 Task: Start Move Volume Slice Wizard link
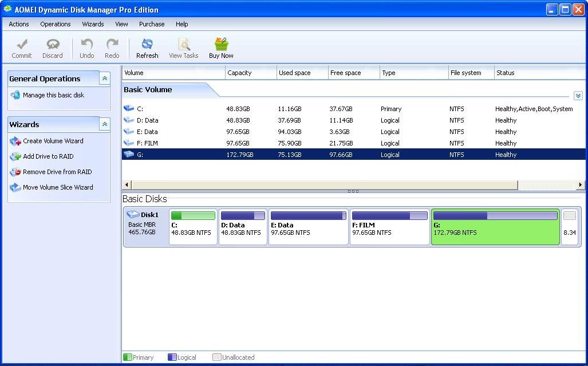click(58, 187)
